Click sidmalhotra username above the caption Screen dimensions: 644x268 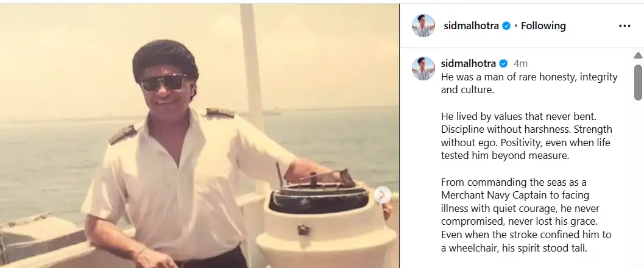[468, 63]
